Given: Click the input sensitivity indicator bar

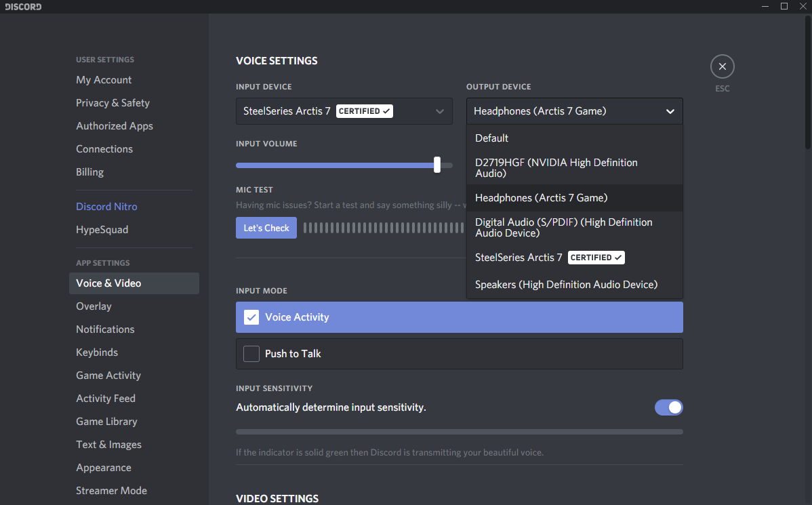Looking at the screenshot, I should 460,432.
